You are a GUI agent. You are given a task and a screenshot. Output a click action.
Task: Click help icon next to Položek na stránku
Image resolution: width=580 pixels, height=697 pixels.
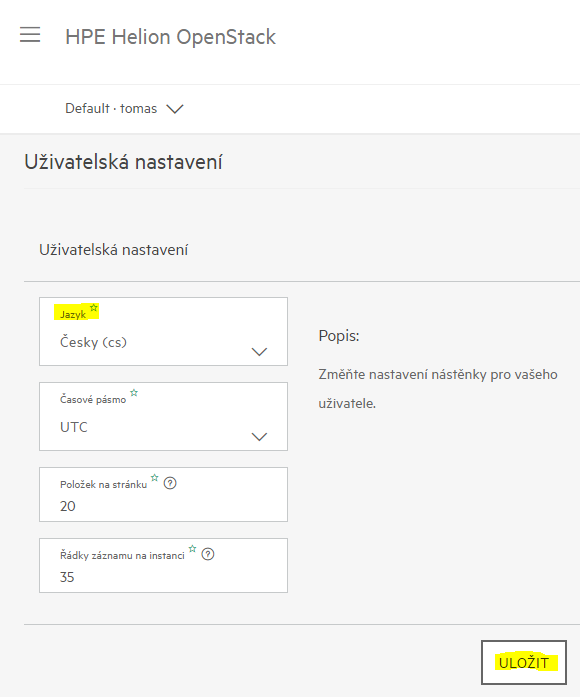[170, 483]
